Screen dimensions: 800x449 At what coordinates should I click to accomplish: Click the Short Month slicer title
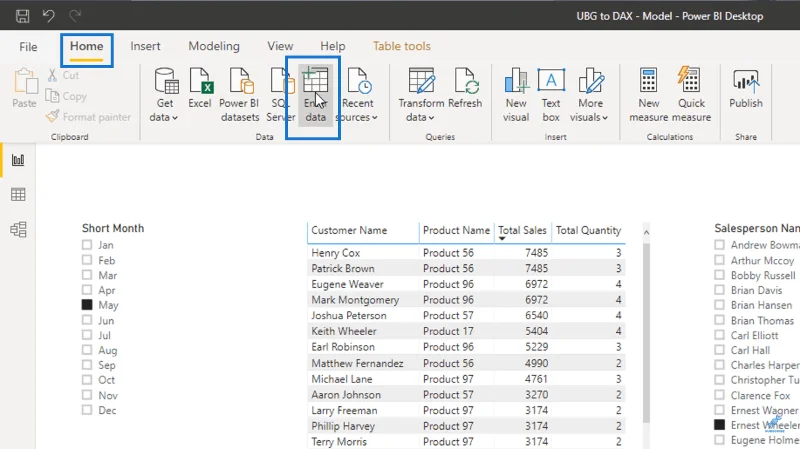pyautogui.click(x=113, y=228)
